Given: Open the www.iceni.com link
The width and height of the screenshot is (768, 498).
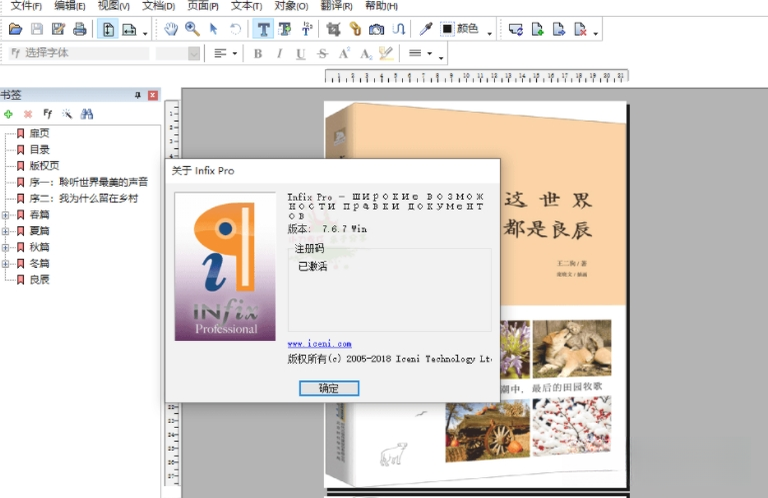Looking at the screenshot, I should point(319,344).
